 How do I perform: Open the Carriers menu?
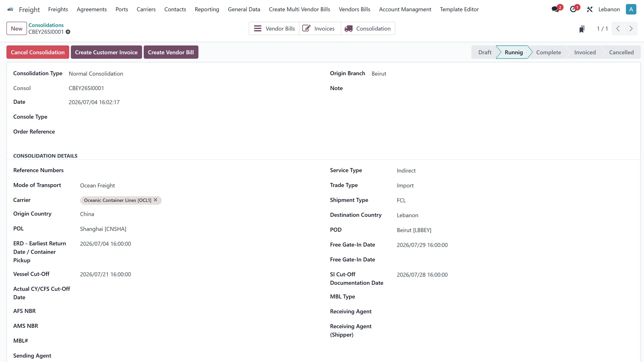tap(146, 9)
